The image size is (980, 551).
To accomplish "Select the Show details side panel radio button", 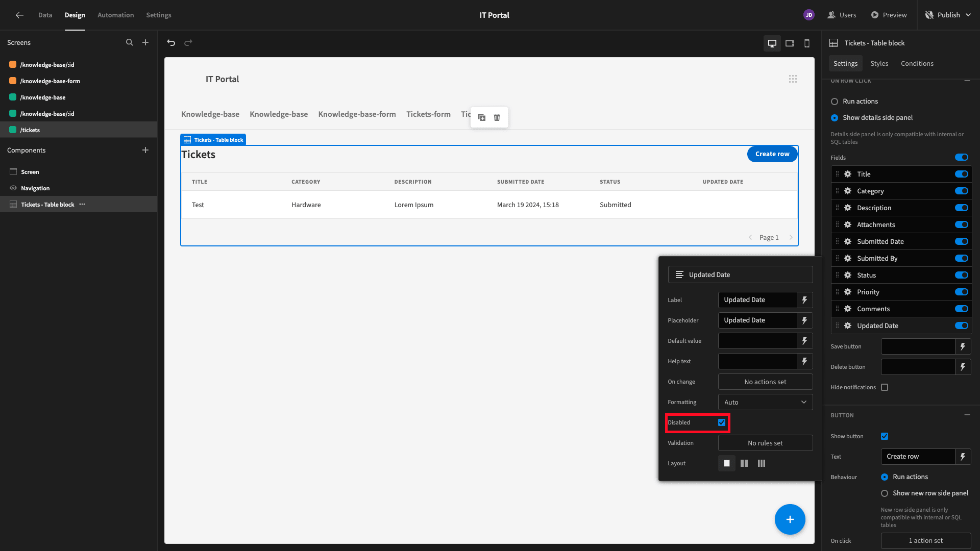I will tap(835, 118).
